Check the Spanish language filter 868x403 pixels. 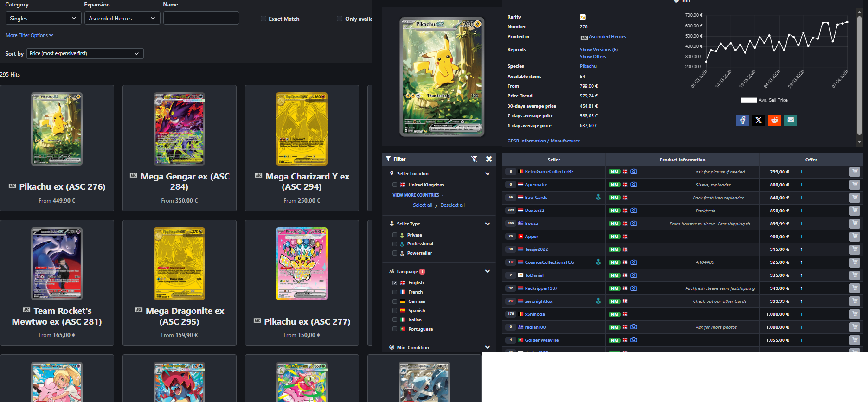[395, 311]
